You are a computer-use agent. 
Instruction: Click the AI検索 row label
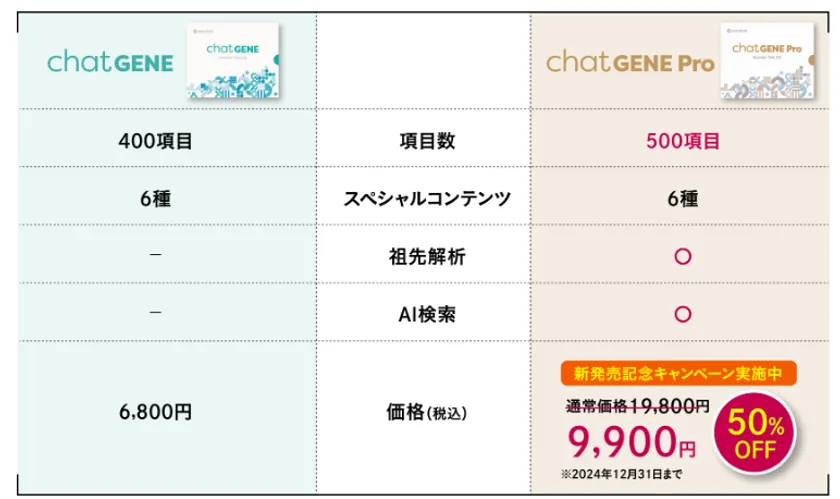(427, 314)
